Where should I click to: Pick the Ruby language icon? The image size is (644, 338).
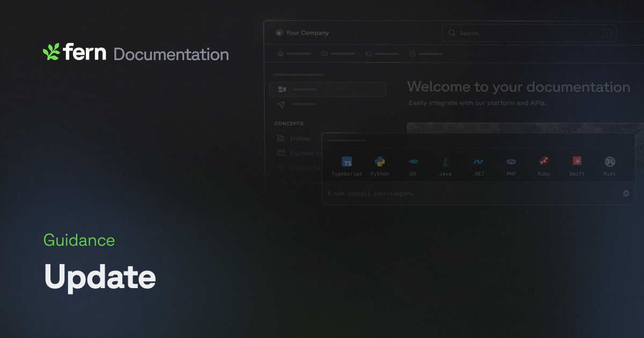tap(544, 161)
